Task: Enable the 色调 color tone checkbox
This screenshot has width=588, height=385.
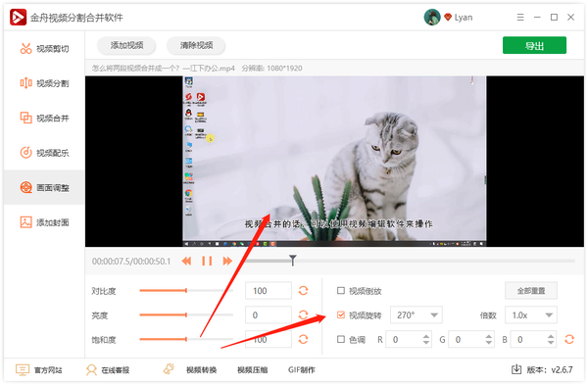Action: click(340, 339)
